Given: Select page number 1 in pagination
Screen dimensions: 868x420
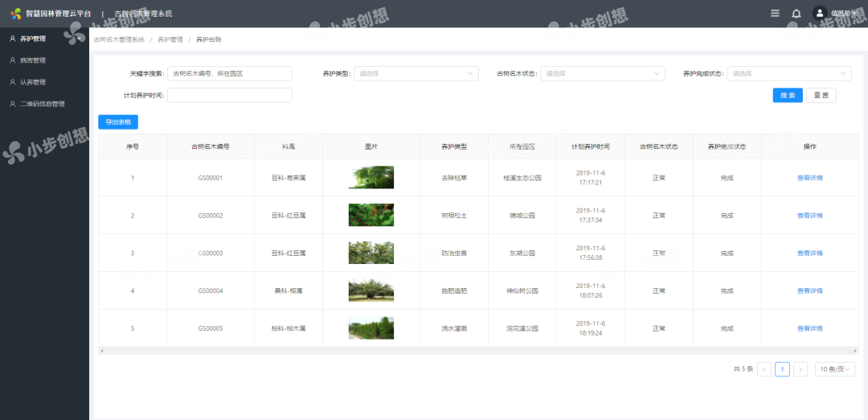Looking at the screenshot, I should click(x=782, y=369).
